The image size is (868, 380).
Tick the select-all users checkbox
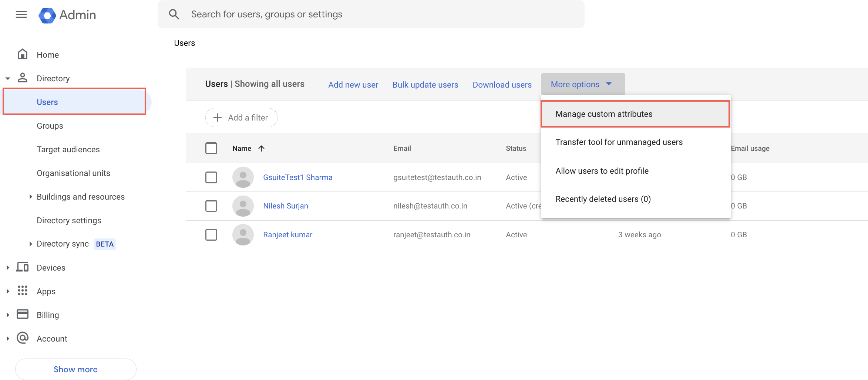tap(211, 148)
